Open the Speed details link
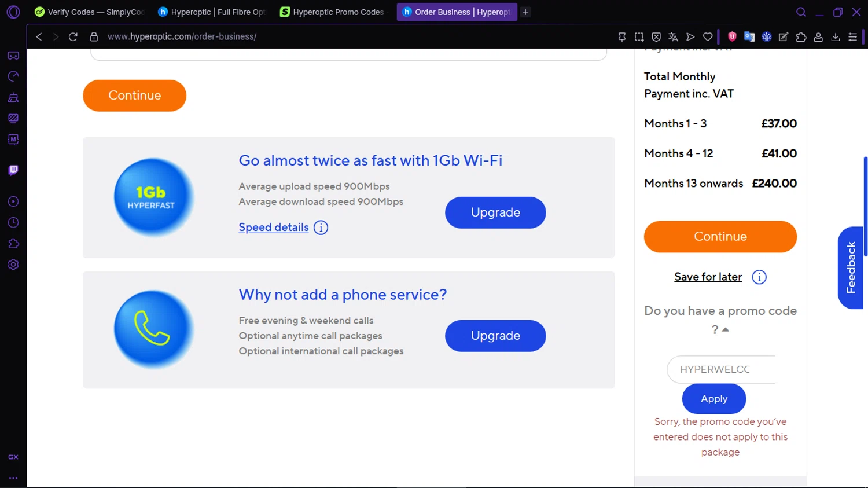The width and height of the screenshot is (868, 488). click(274, 228)
